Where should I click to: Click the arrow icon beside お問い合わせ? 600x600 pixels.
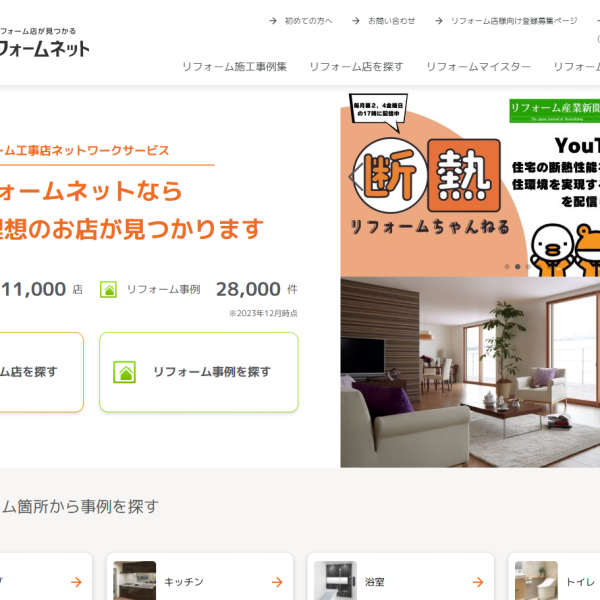coord(356,21)
